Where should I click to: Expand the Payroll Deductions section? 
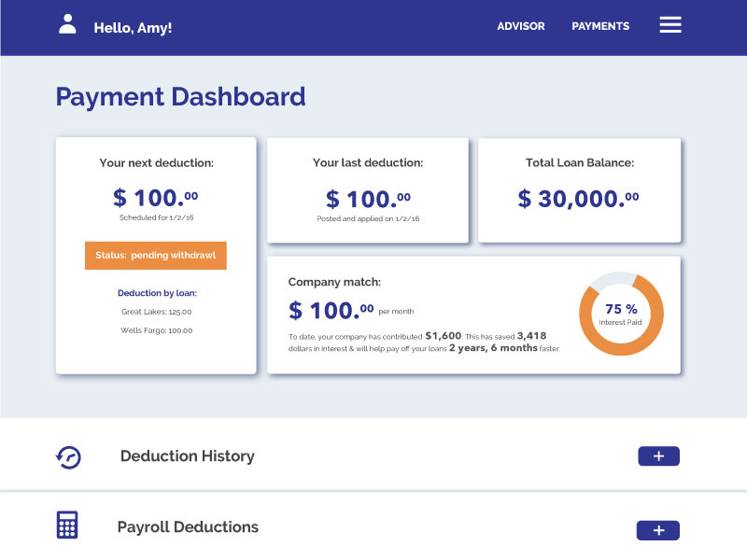(x=658, y=530)
